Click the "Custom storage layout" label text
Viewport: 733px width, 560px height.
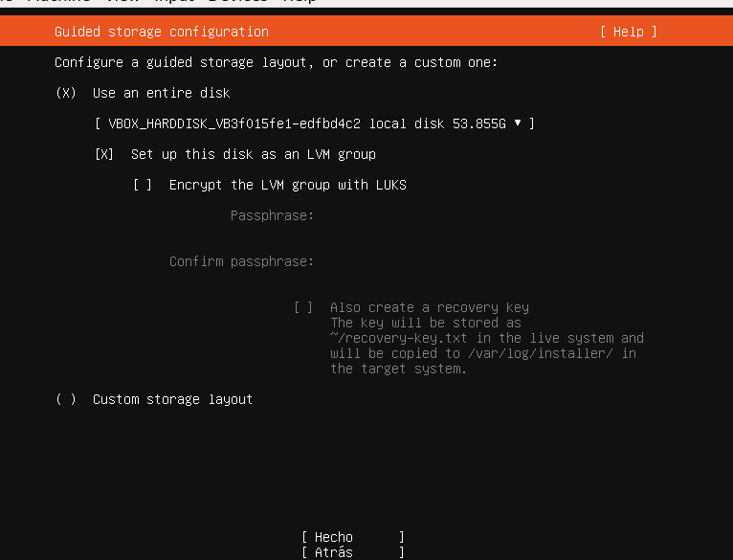172,399
